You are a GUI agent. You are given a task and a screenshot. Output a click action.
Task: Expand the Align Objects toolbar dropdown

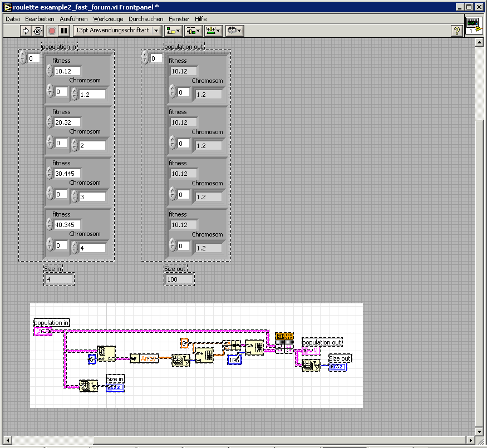[174, 31]
